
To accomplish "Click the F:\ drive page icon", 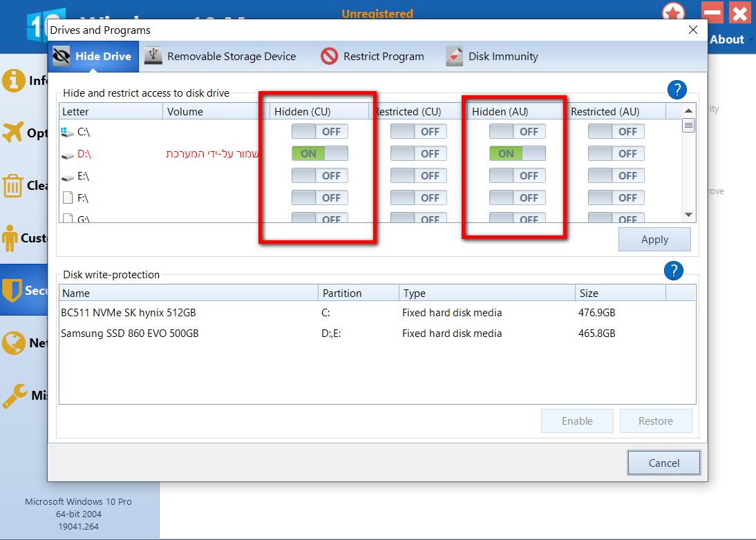I will [68, 198].
